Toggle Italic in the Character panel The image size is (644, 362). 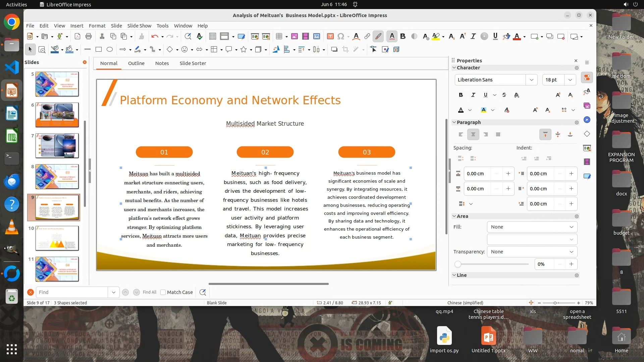473,95
